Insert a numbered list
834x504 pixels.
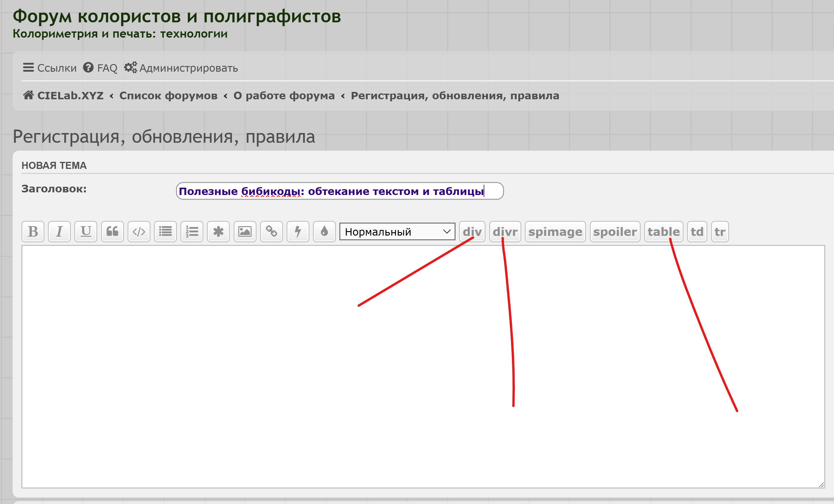tap(192, 232)
